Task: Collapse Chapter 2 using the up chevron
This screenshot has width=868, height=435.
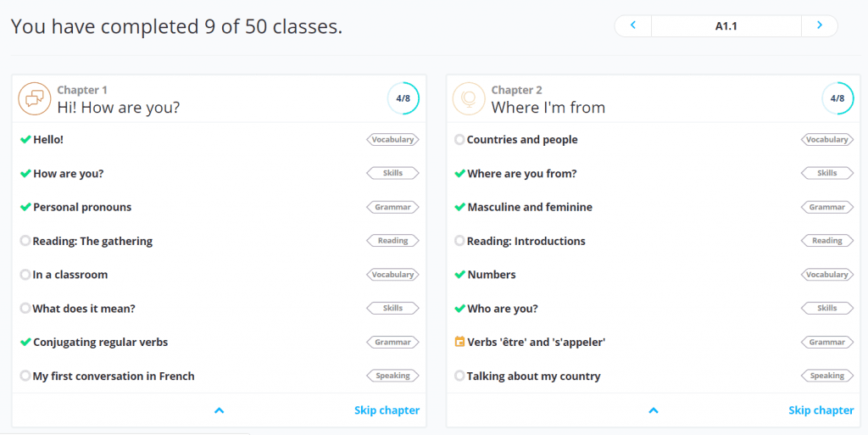Action: pyautogui.click(x=654, y=410)
